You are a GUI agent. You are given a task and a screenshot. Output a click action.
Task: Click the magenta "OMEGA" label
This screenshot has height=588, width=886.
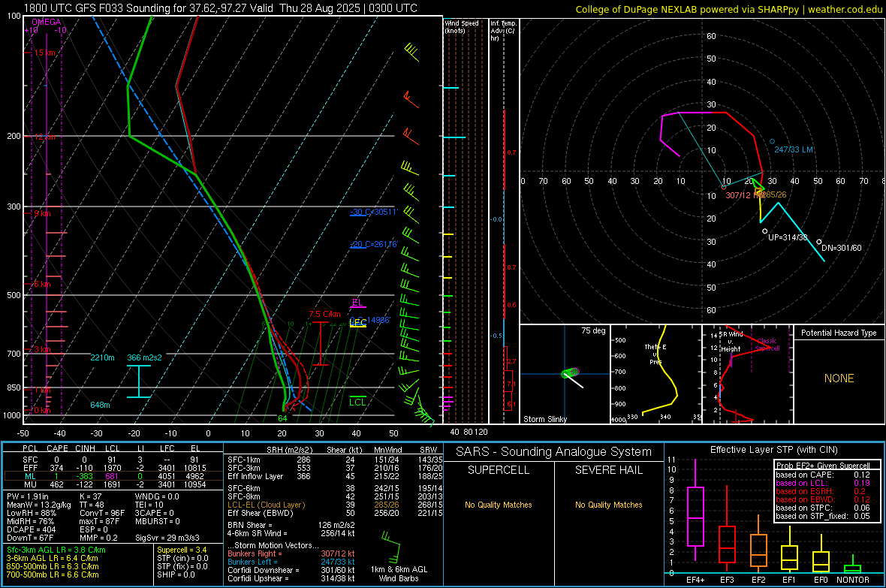pyautogui.click(x=47, y=22)
